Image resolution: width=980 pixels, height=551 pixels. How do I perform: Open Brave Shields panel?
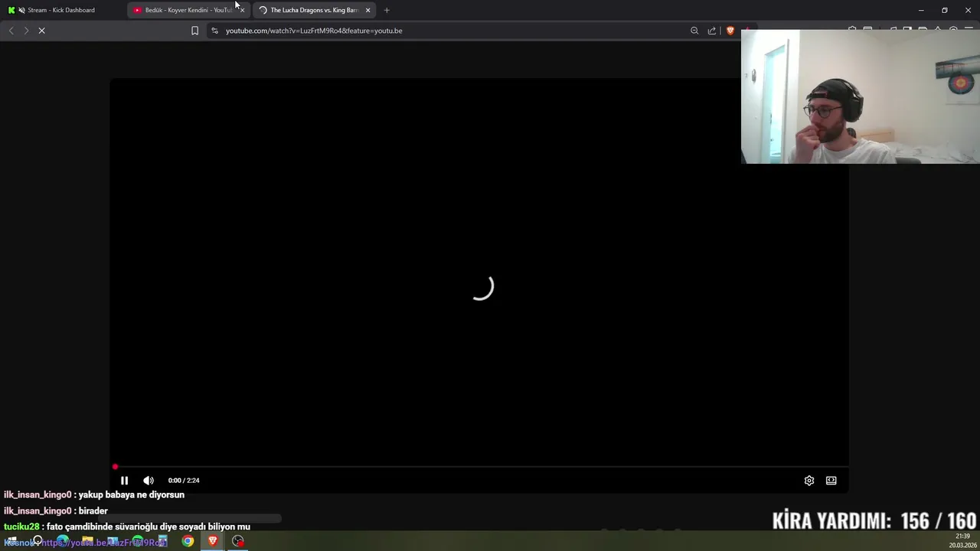(730, 31)
